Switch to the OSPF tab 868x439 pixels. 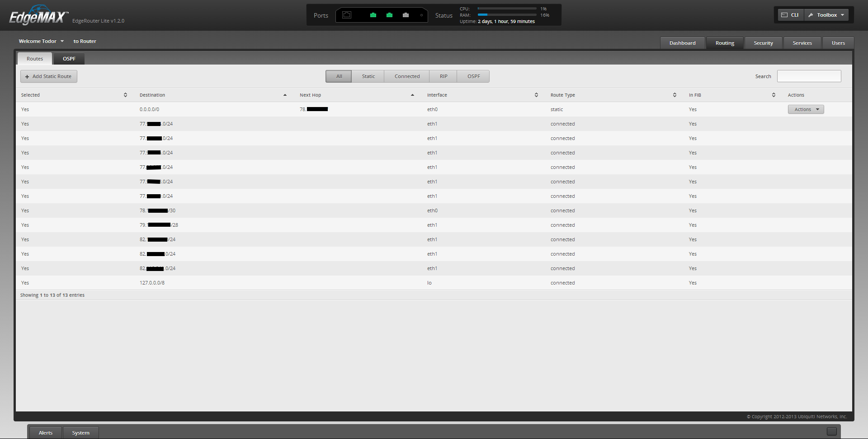(x=69, y=59)
